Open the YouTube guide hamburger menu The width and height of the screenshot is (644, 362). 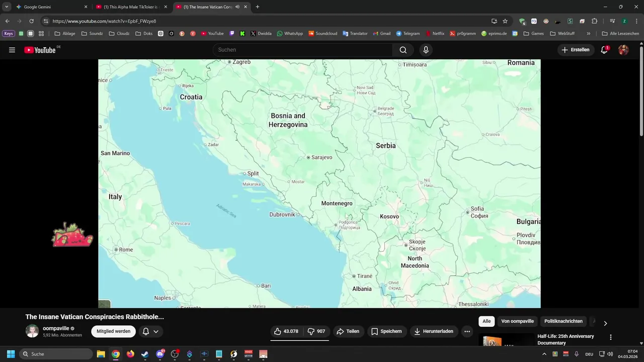tap(12, 50)
